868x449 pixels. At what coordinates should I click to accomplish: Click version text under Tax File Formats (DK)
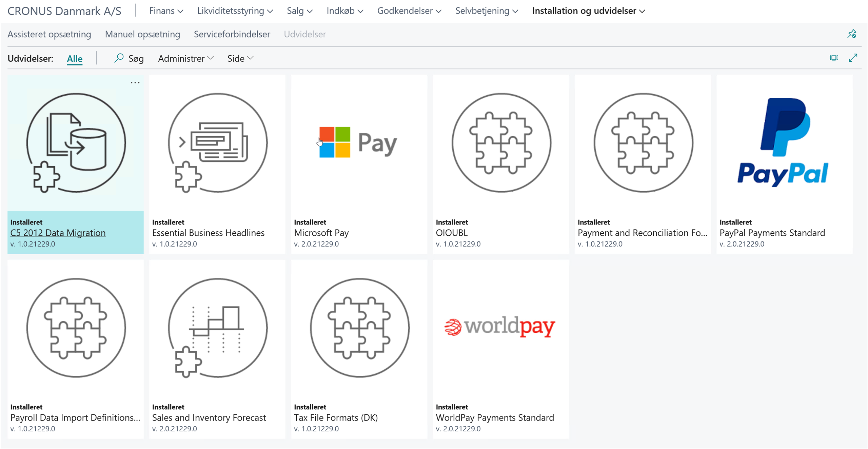tap(316, 429)
